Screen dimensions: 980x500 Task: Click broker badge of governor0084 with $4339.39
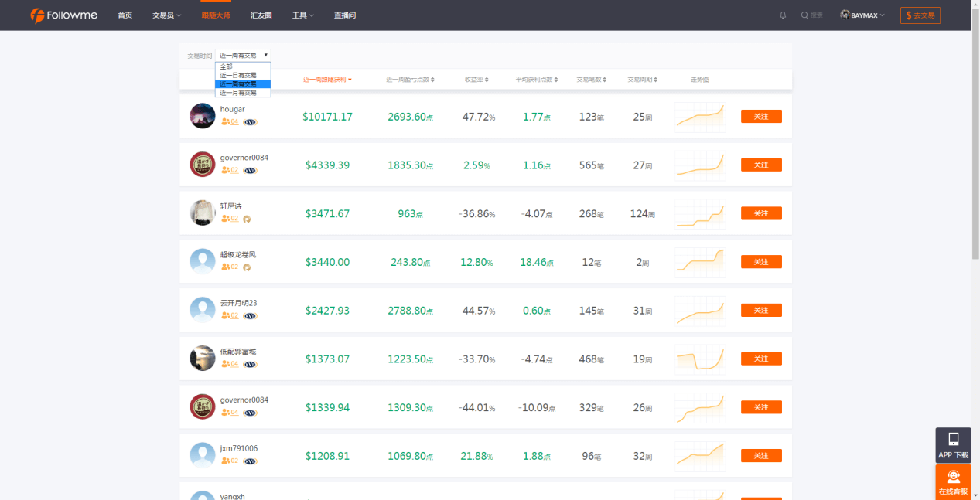250,171
